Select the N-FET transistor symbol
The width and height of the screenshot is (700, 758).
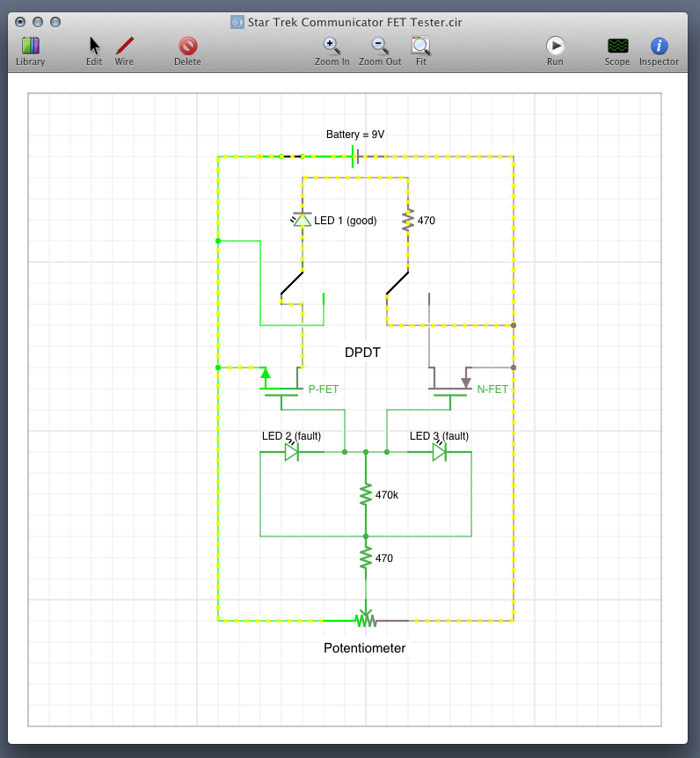(x=450, y=390)
